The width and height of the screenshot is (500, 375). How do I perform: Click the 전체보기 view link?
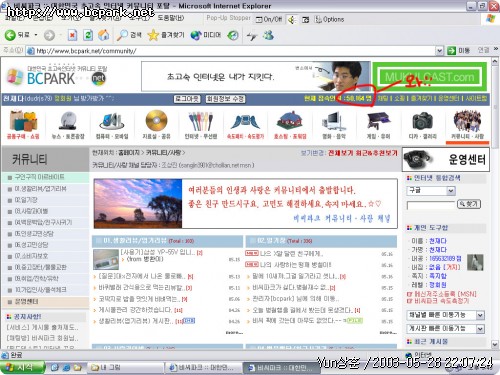point(340,153)
